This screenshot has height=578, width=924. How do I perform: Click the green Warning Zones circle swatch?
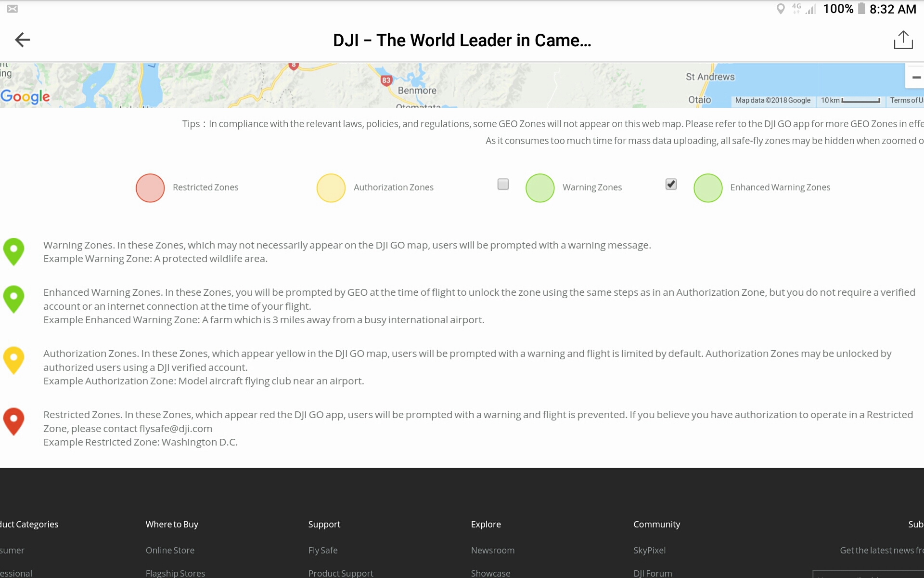pos(540,188)
